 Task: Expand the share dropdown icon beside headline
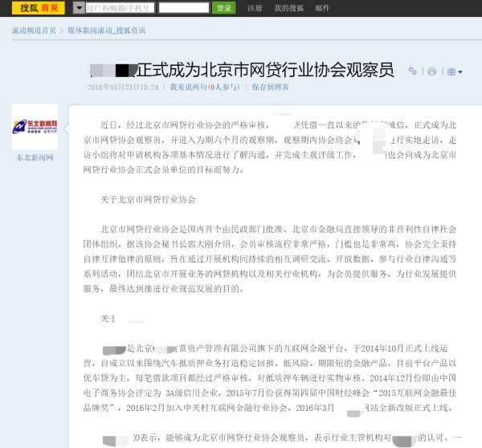tap(455, 71)
